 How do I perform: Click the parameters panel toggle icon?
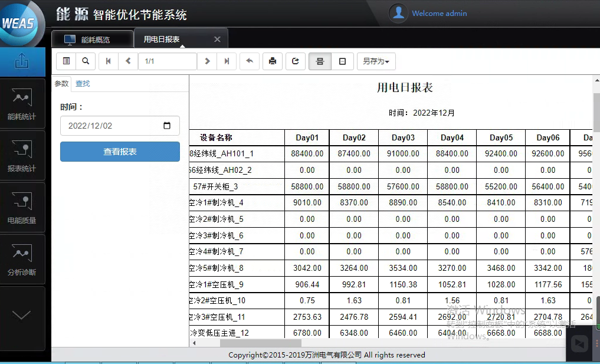66,61
